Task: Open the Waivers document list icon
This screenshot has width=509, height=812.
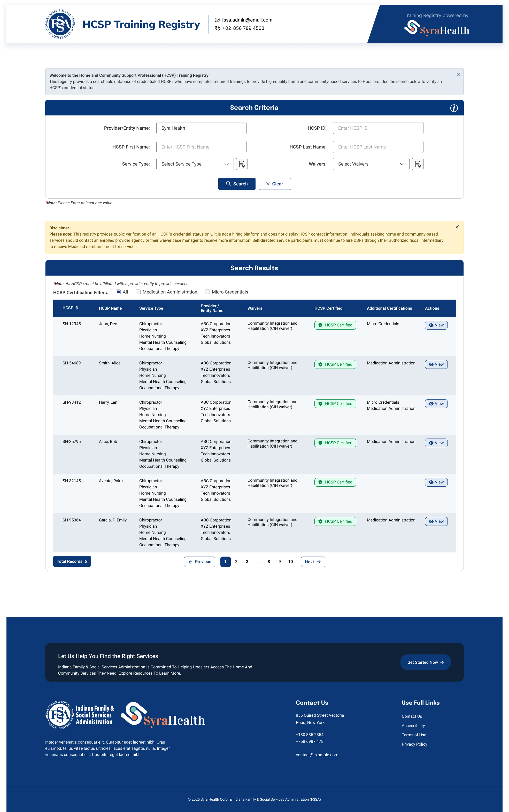Action: pos(418,164)
